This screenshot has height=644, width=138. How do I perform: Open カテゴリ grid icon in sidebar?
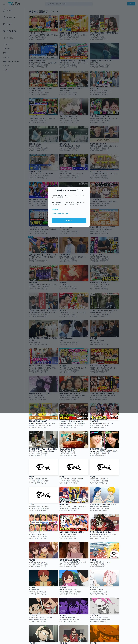coord(4,38)
